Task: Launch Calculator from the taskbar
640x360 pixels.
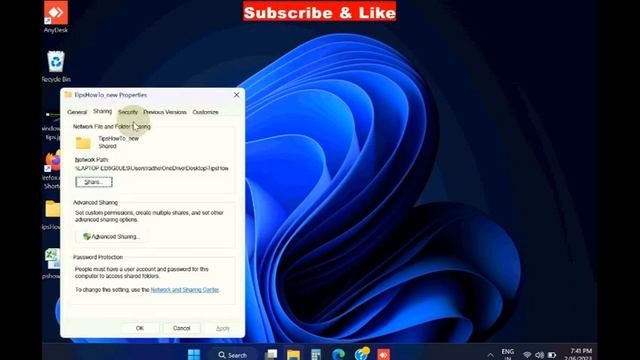Action: (x=316, y=354)
